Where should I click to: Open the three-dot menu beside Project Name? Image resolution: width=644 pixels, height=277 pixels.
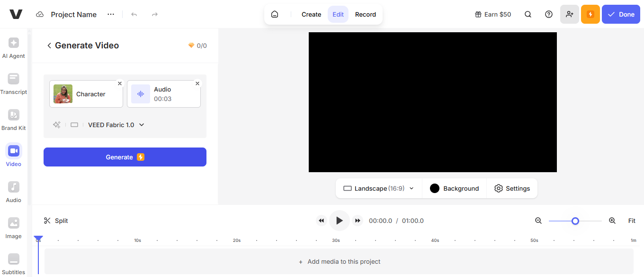pyautogui.click(x=111, y=14)
